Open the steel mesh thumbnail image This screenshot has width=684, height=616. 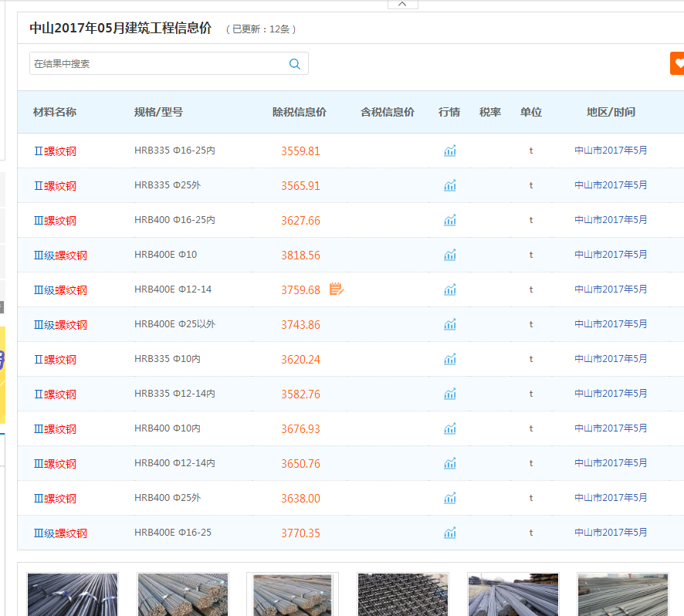pyautogui.click(x=403, y=594)
